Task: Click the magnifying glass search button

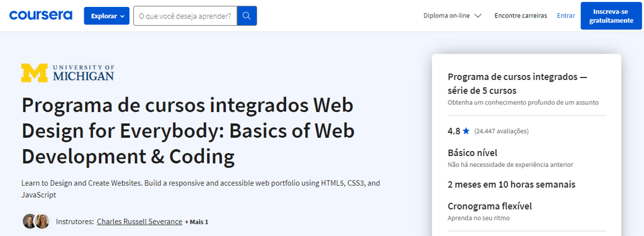Action: [247, 16]
